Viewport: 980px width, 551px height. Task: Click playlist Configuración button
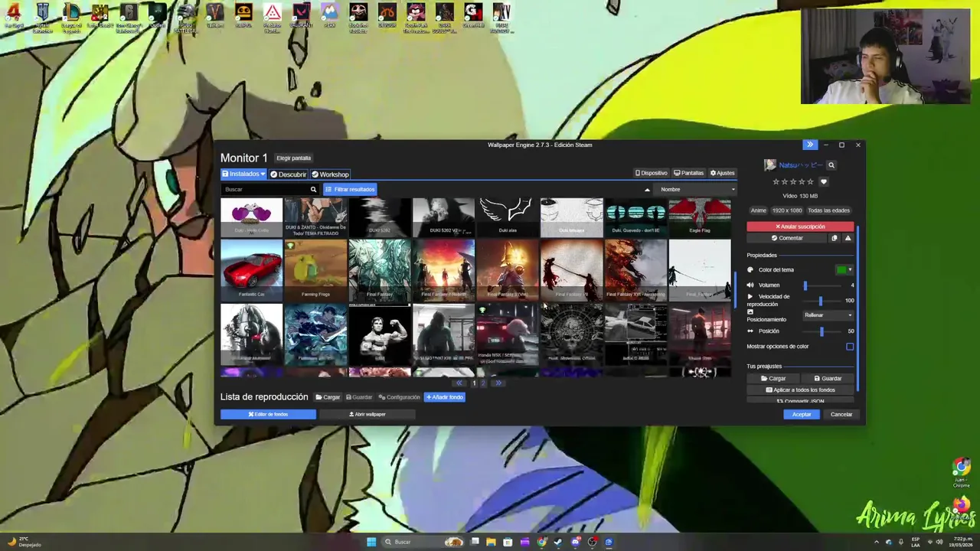click(399, 397)
